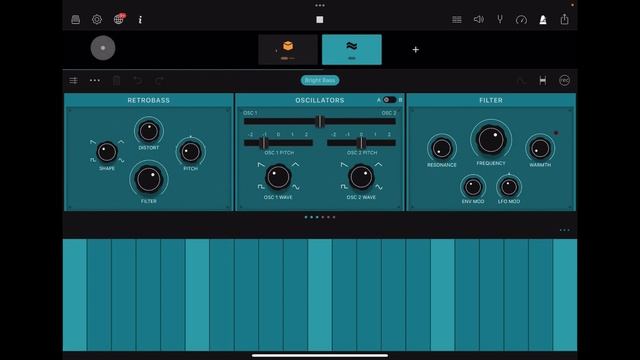Select square wave icon beside SHAPE knob
Screen dimensions: 640x360
pyautogui.click(x=93, y=160)
